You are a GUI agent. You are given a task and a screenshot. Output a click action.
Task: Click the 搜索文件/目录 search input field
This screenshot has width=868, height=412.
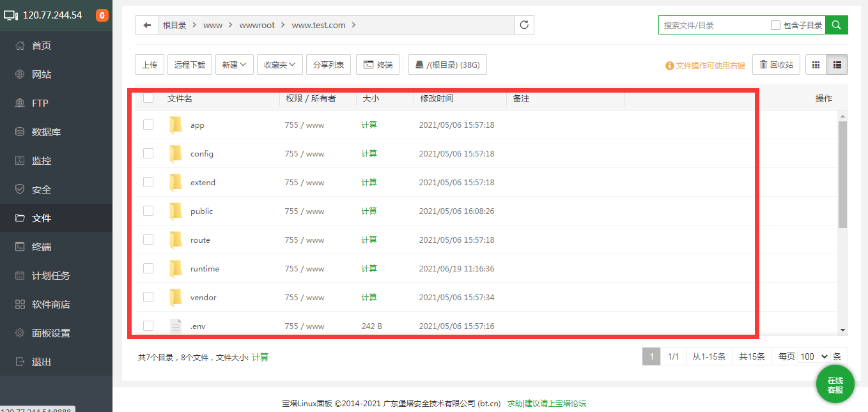(x=713, y=25)
